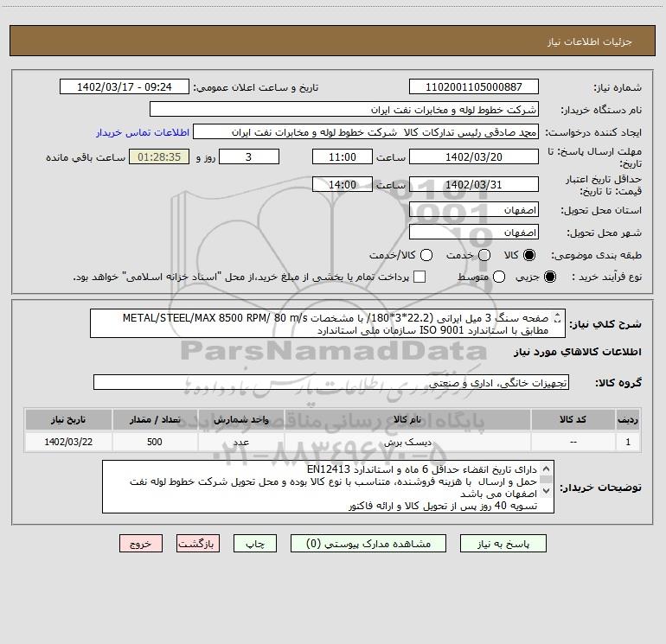This screenshot has height=644, width=666.
Task: Click the توضیحات خریدار text area
Action: (x=328, y=487)
